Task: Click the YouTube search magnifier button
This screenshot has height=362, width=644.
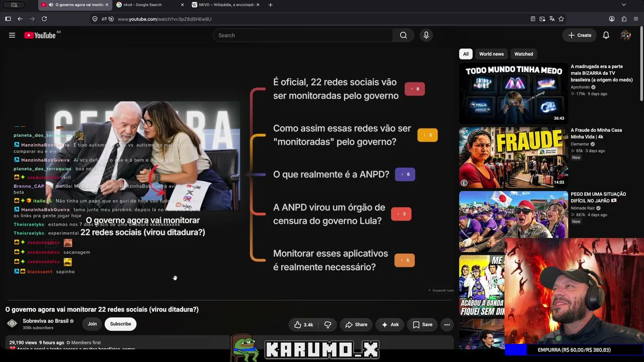Action: coord(404,35)
